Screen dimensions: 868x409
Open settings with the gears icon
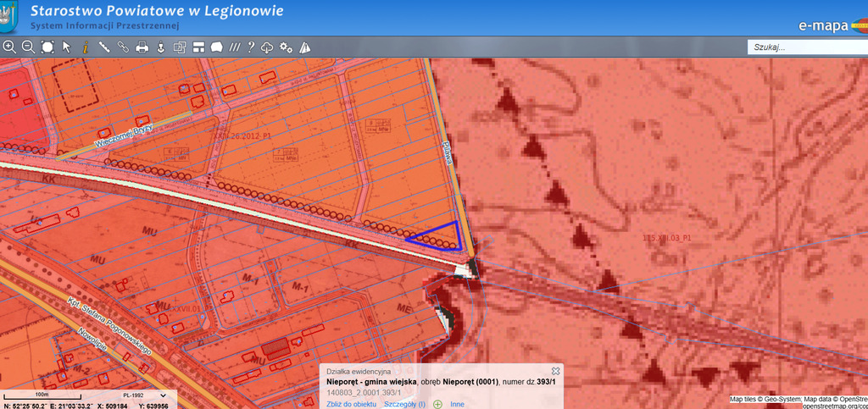tap(286, 47)
